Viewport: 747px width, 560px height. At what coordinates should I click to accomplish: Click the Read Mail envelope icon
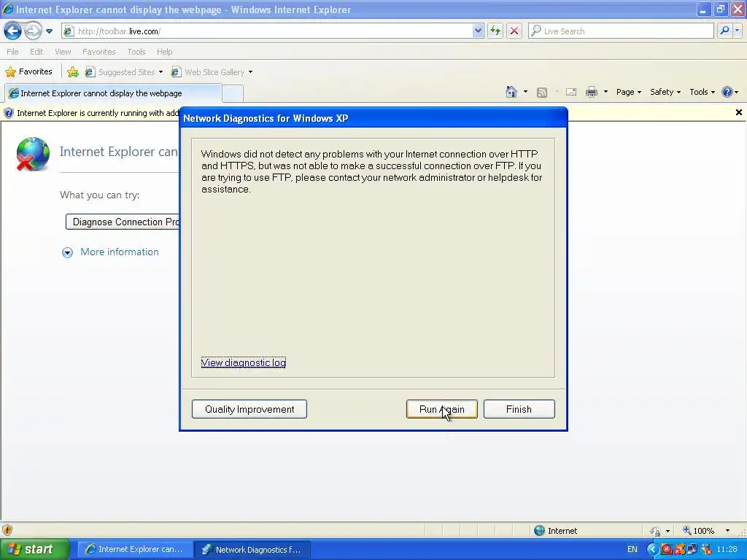(571, 93)
